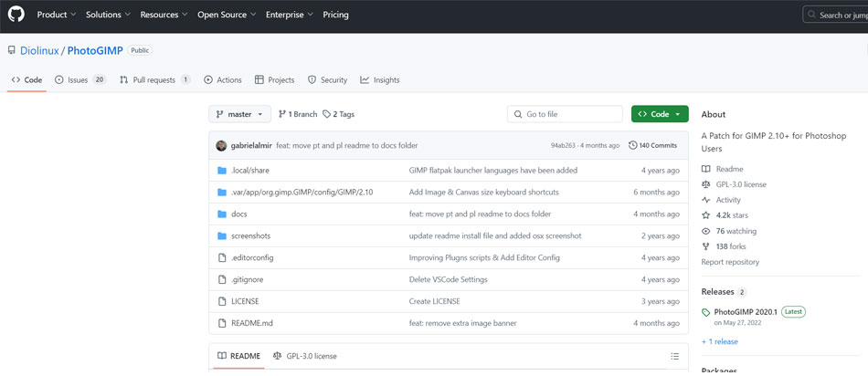
Task: Click the Report repository link
Action: pyautogui.click(x=730, y=262)
